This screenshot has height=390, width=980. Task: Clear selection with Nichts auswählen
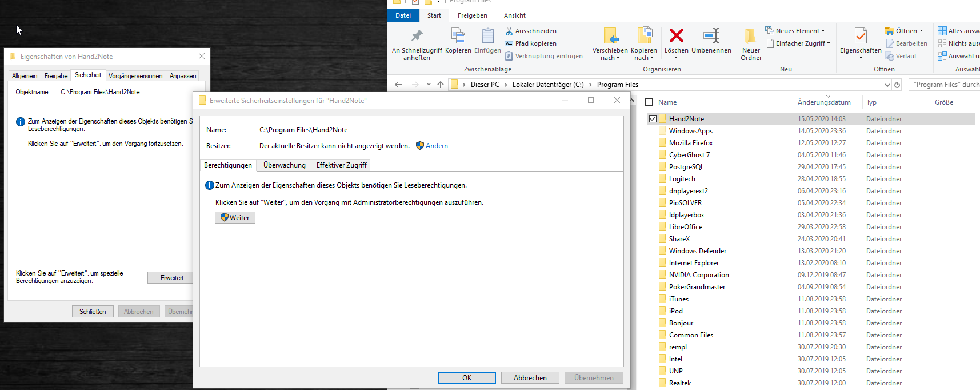point(959,43)
